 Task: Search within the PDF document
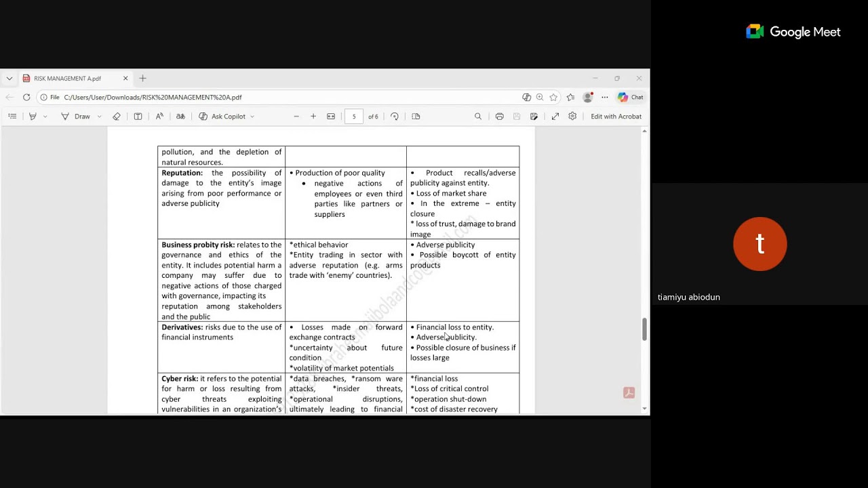point(478,117)
